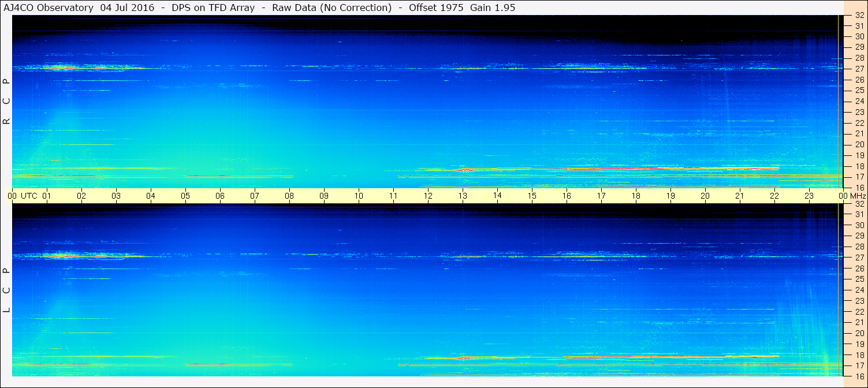Click the 27 MHz tick in LCP panel

coord(859,258)
